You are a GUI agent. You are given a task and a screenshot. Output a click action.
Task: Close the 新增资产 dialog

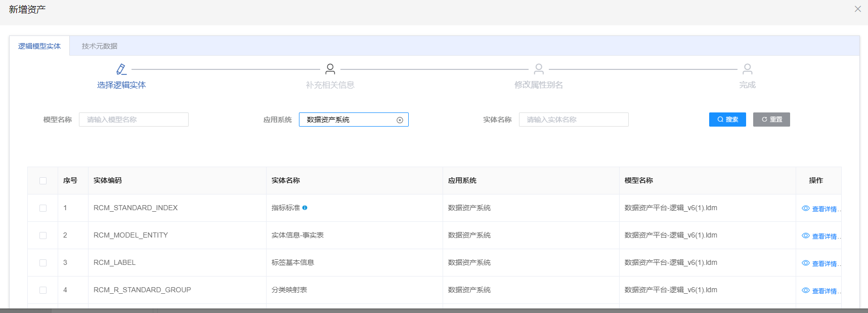click(x=857, y=9)
